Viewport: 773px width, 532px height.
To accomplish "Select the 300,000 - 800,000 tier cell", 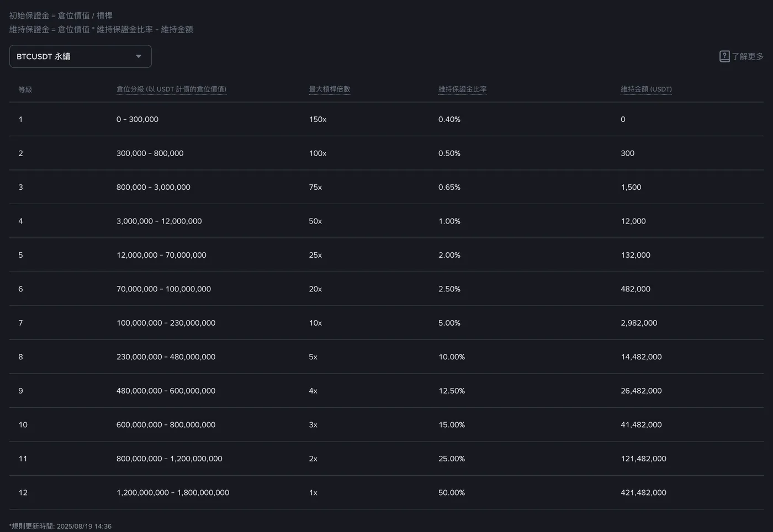I will pyautogui.click(x=150, y=153).
